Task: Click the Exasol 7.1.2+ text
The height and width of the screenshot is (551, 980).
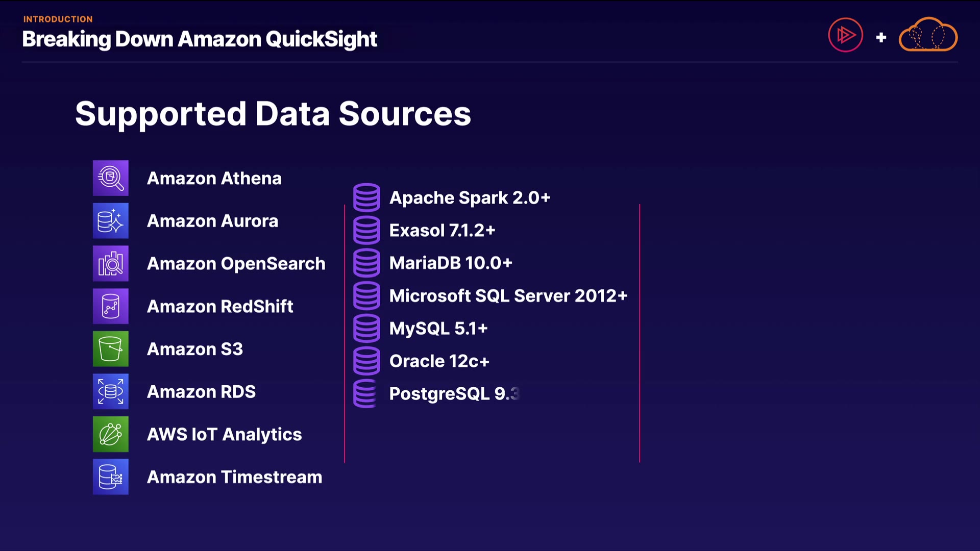Action: [442, 231]
